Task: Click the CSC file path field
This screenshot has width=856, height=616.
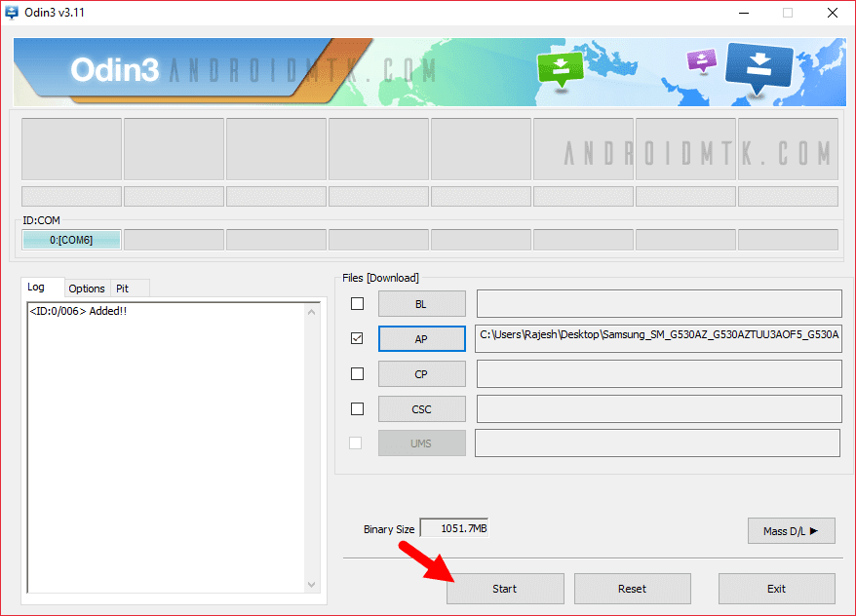Action: (x=659, y=409)
